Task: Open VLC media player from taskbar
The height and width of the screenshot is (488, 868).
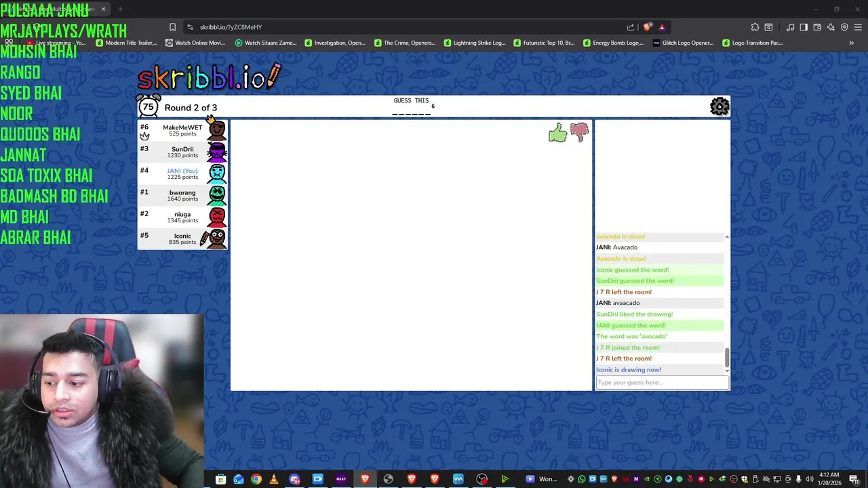Action: (x=274, y=479)
